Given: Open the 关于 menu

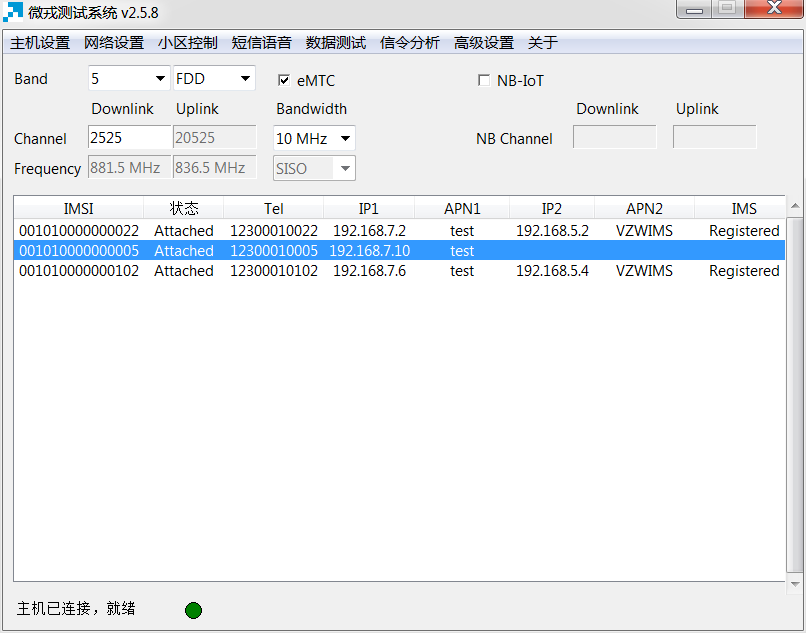Looking at the screenshot, I should (543, 43).
